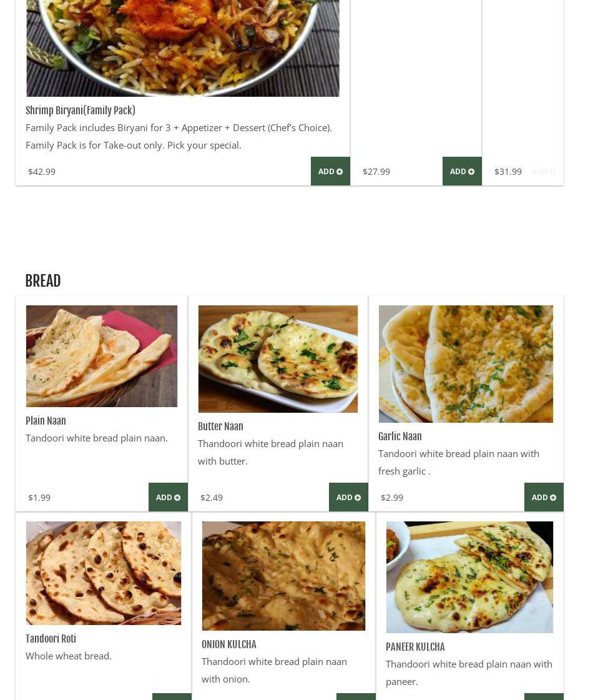Click the Plain Naan item name

coord(46,421)
